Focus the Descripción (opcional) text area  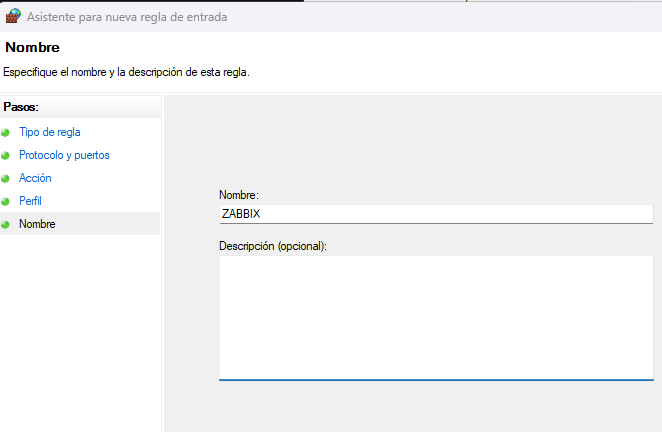pyautogui.click(x=436, y=318)
